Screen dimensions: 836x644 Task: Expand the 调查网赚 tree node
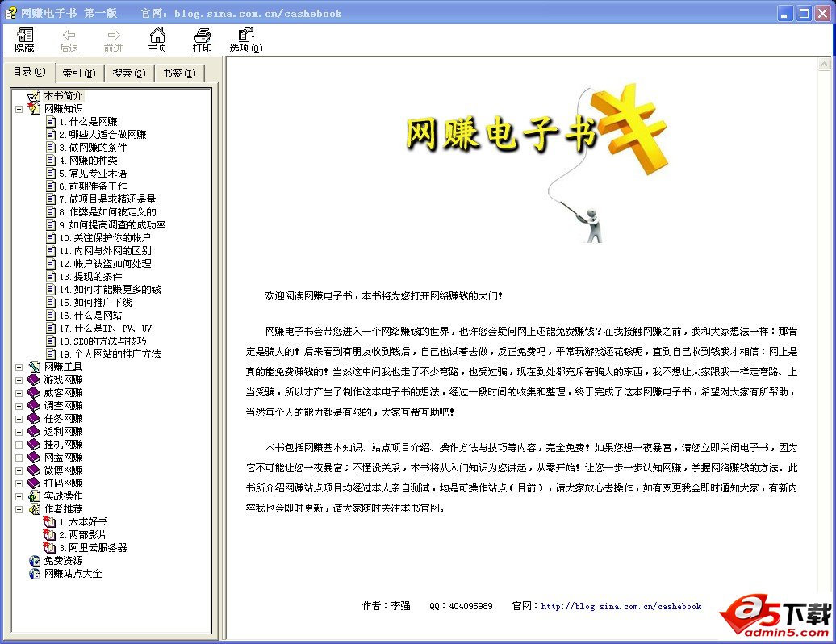19,405
